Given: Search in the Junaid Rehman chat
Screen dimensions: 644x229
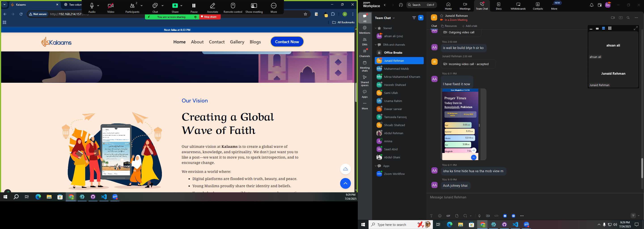Looking at the screenshot, I should [628, 18].
